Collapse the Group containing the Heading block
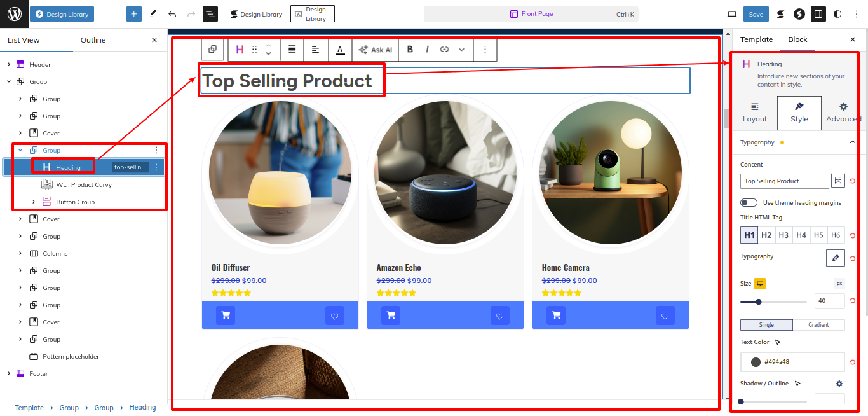868x416 pixels. click(20, 150)
